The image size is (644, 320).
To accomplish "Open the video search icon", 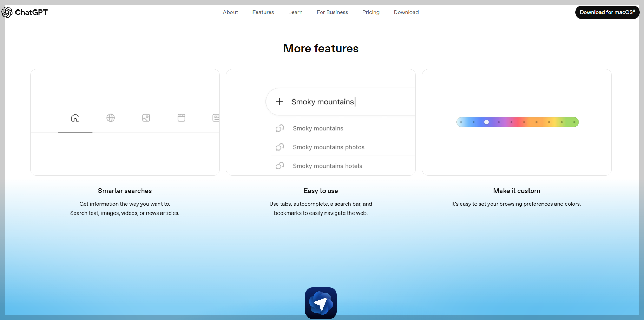I will click(182, 118).
